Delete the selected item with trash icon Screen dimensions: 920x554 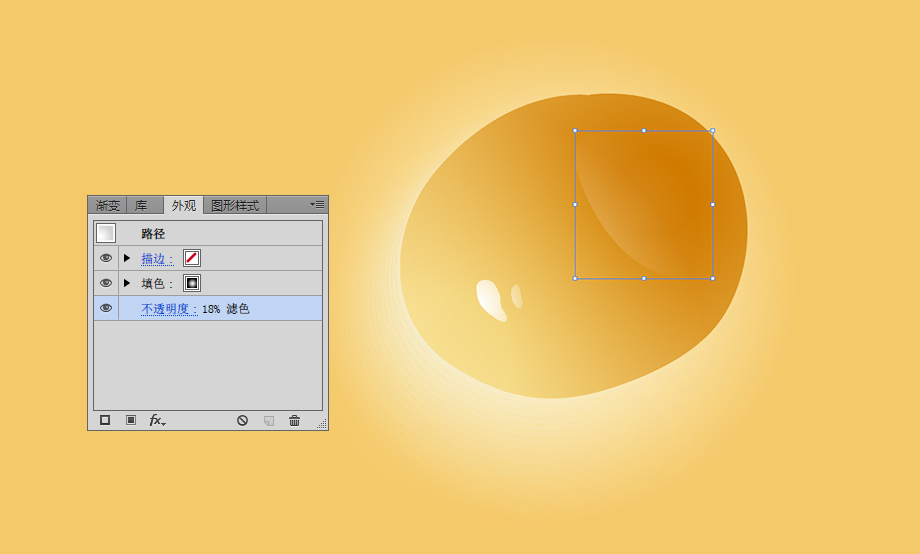[x=295, y=420]
